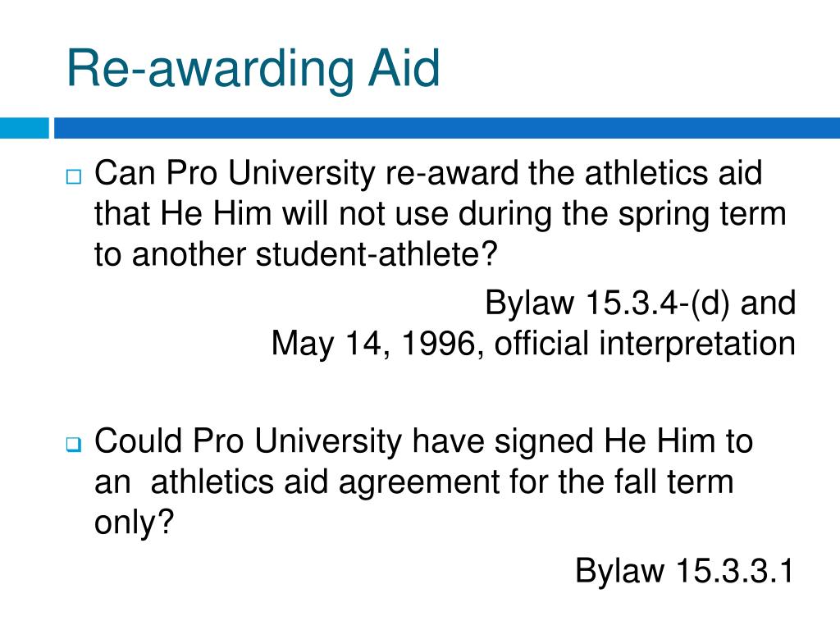Click the line 'Can Pro University re-award the athletics aid'

428,174
